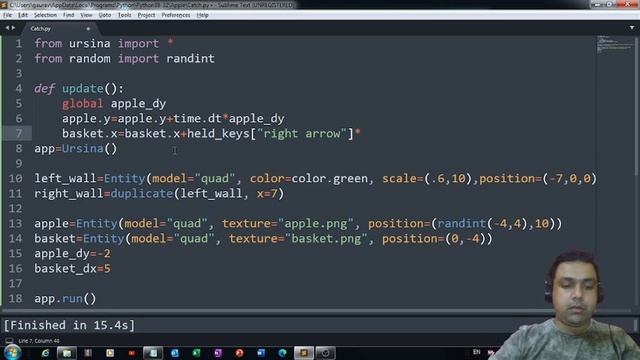Click "randint" in the random import line

[x=190, y=58]
